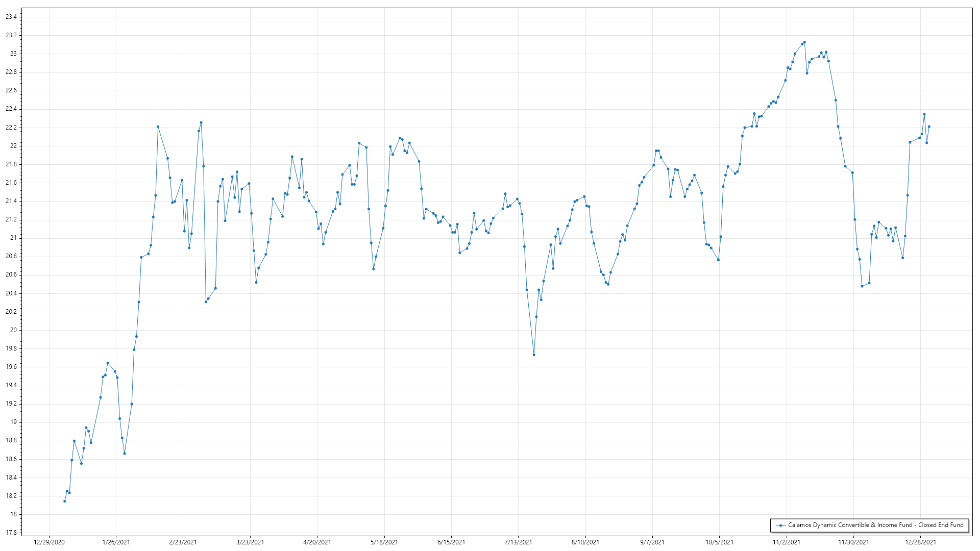Select the 20 y-axis value label
This screenshot has width=980, height=551.
pos(14,330)
